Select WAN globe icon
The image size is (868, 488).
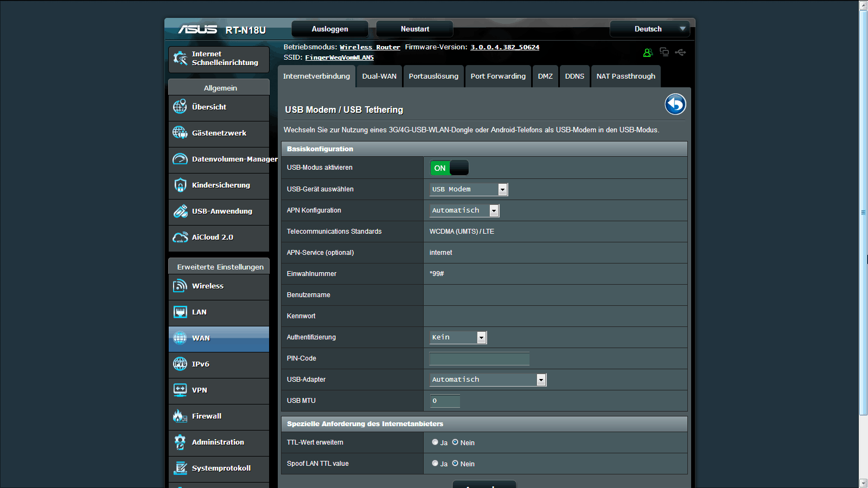pyautogui.click(x=180, y=338)
